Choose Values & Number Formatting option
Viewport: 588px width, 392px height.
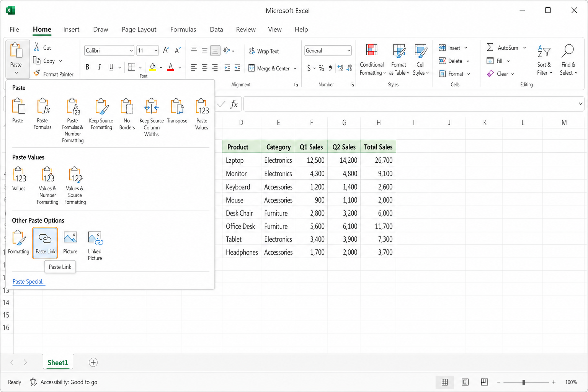(48, 185)
